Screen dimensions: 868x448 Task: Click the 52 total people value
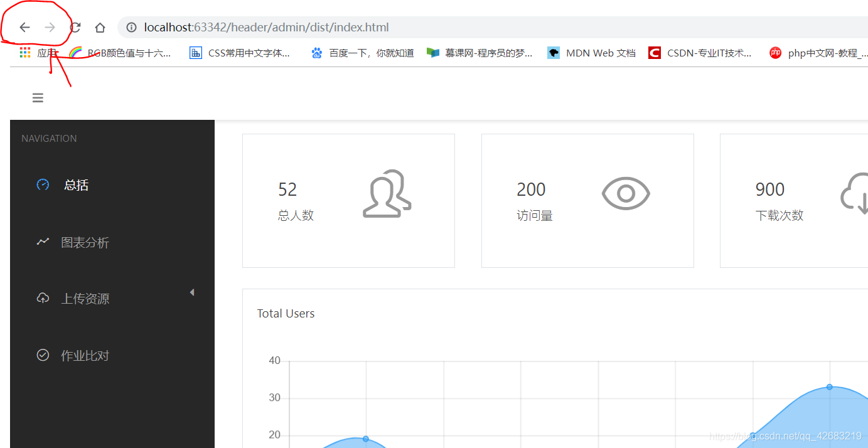[x=287, y=189]
